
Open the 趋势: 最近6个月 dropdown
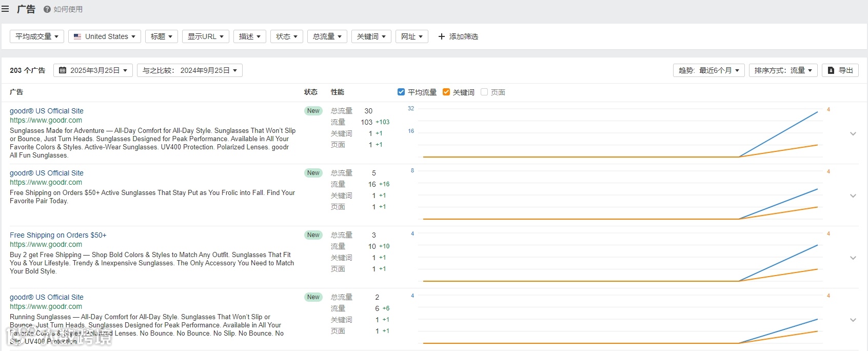coord(709,70)
